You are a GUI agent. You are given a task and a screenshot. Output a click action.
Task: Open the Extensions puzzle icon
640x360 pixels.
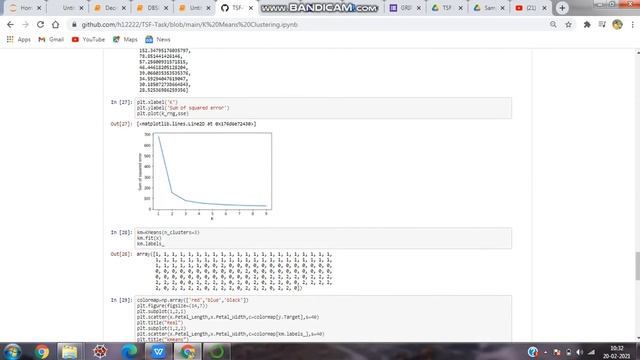click(587, 24)
